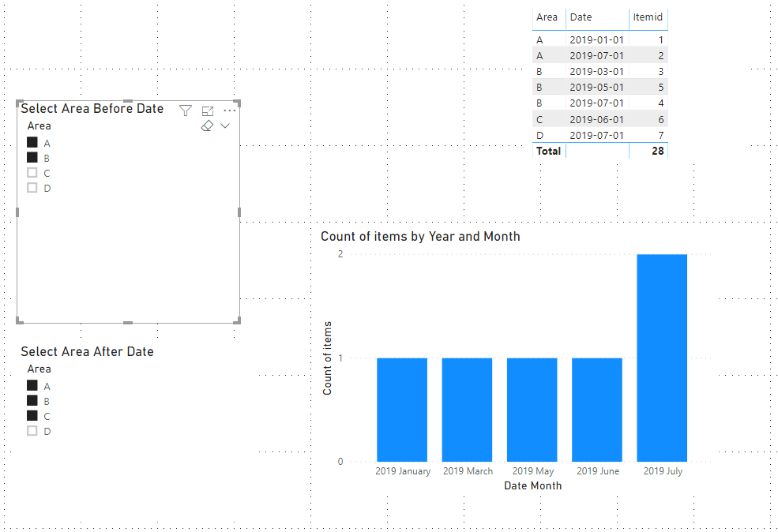
Task: Click the Total row value 28
Action: point(657,152)
